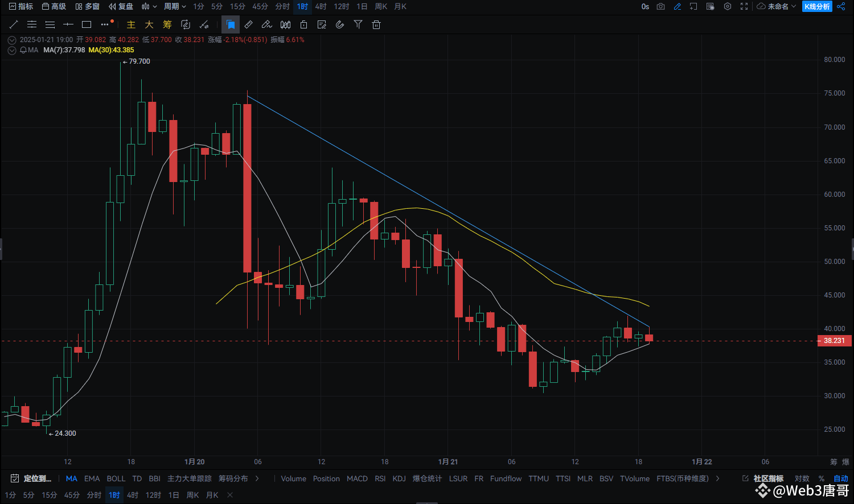This screenshot has height=504, width=854.
Task: Click the share icon top right
Action: click(841, 6)
